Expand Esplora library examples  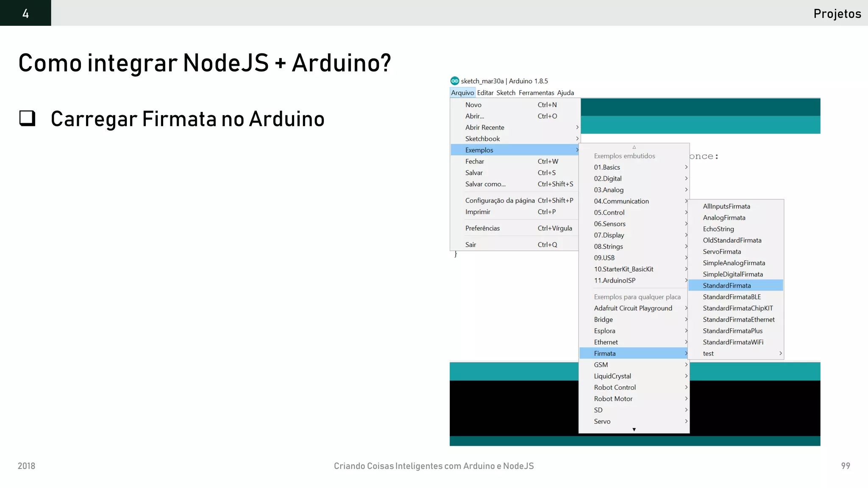pos(634,331)
